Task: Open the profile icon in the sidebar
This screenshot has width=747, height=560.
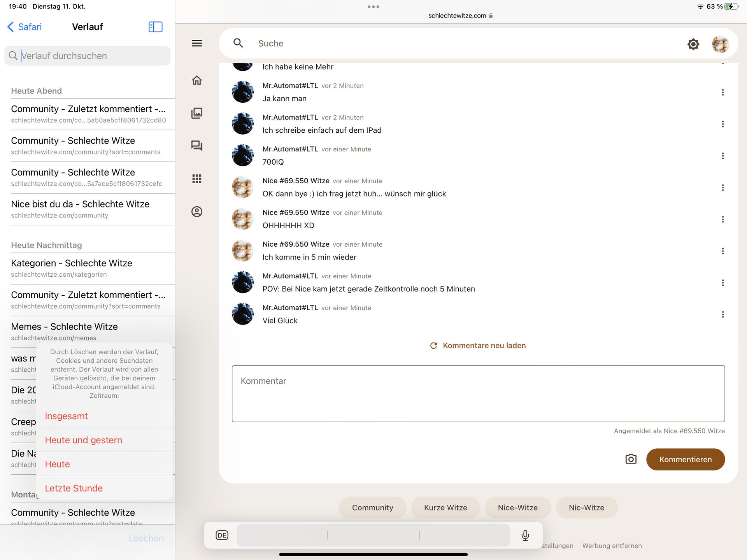Action: [197, 212]
